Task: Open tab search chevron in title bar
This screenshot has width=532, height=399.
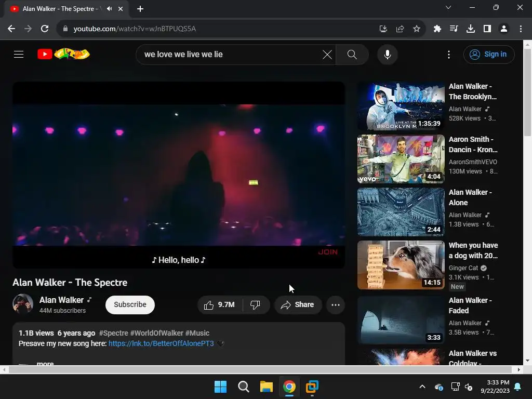Action: (448, 7)
